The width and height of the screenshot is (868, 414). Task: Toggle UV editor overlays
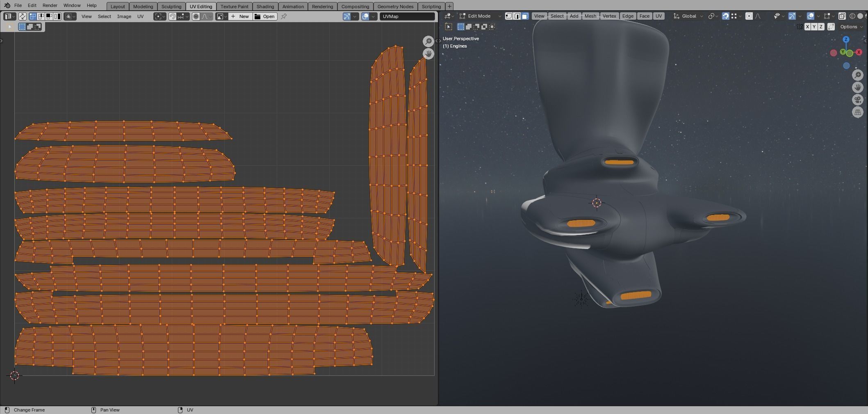(x=365, y=16)
